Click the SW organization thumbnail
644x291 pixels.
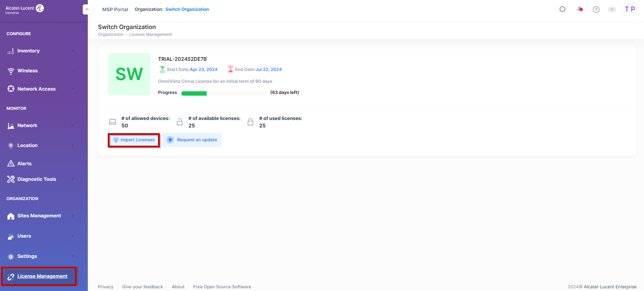(129, 74)
